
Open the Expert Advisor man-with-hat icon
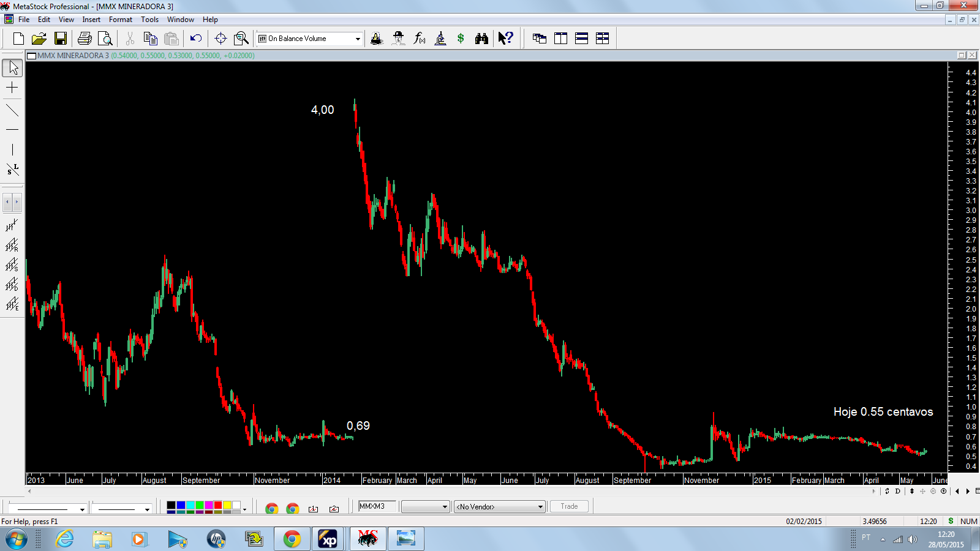(398, 39)
